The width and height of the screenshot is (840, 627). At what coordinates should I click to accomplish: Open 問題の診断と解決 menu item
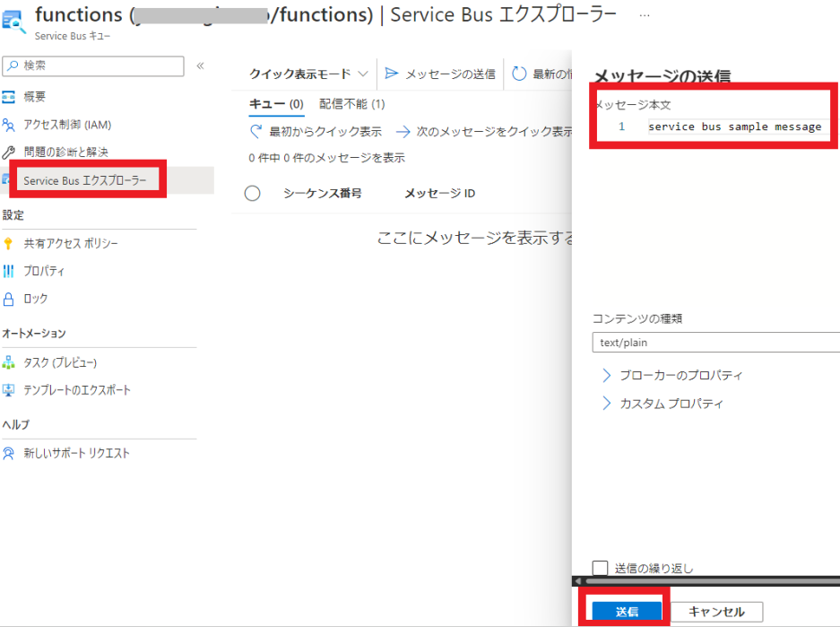pos(66,152)
